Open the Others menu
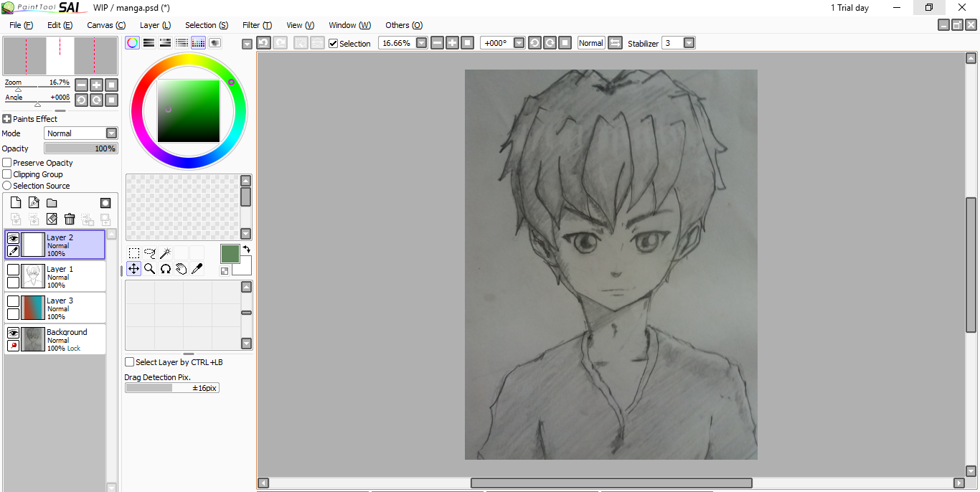This screenshot has height=492, width=980. coord(404,25)
